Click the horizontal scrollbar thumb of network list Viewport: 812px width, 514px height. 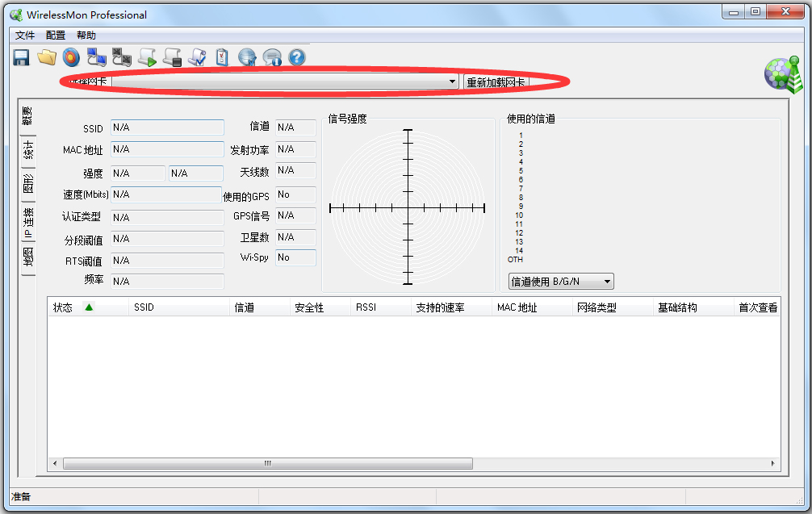pos(268,463)
